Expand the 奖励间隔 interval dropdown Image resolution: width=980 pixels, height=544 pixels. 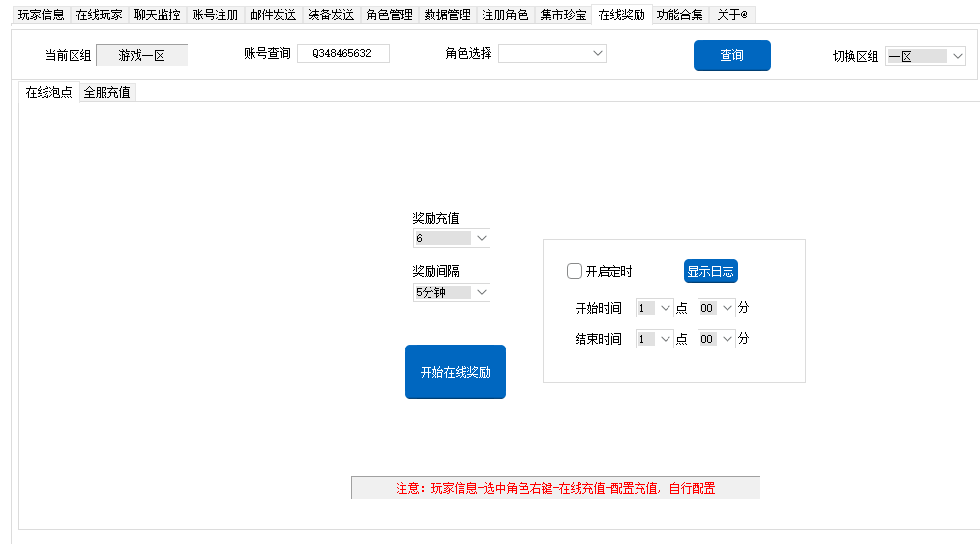451,292
